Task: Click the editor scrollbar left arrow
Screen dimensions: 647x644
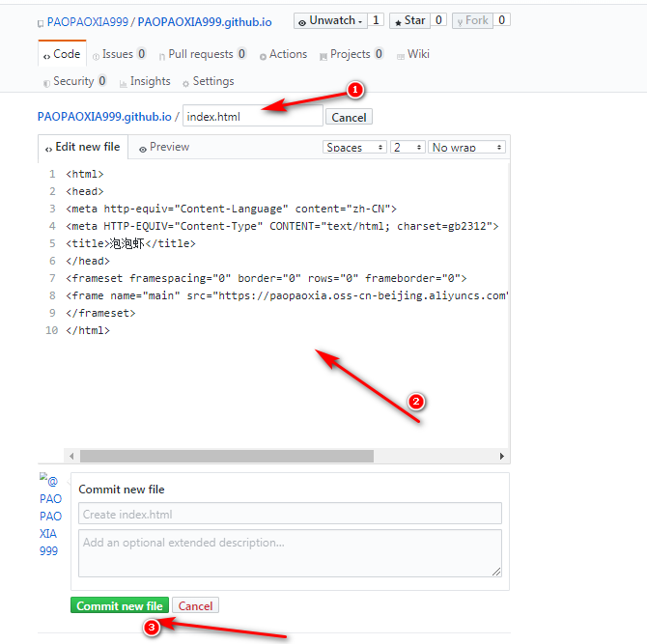Action: tap(71, 456)
